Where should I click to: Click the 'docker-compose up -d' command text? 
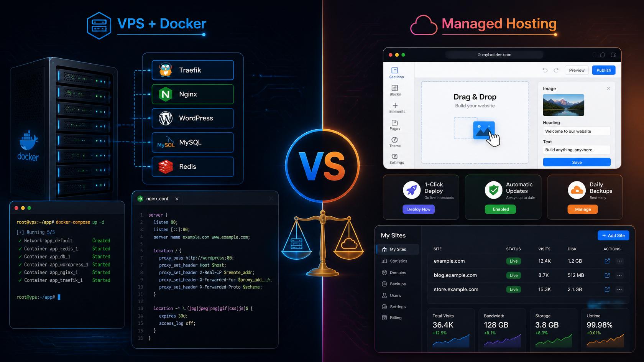[80, 222]
